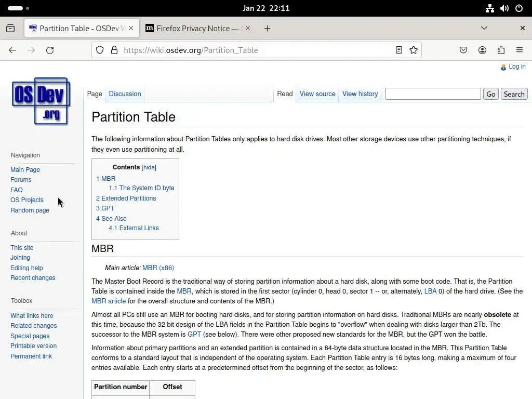Click the GPT link in the paragraph
532x399 pixels.
click(194, 334)
